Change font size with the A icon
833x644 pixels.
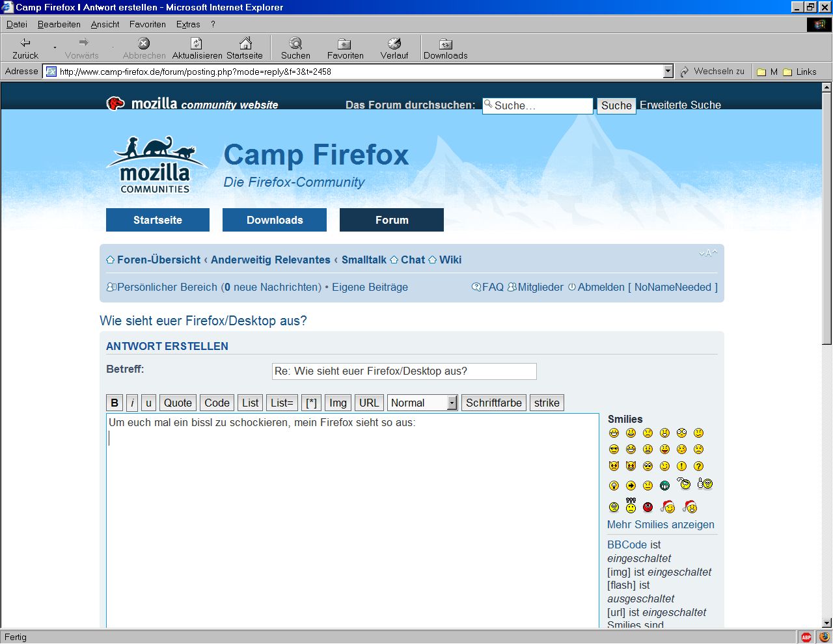(708, 253)
